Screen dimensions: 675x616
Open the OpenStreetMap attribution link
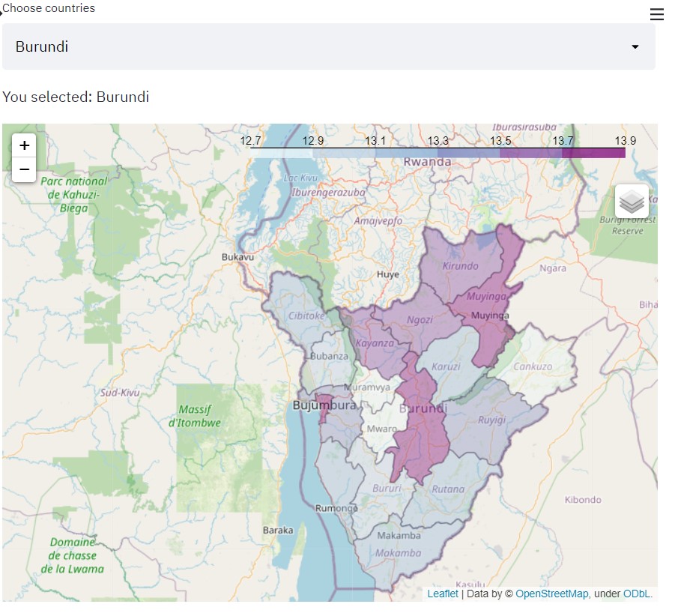click(x=551, y=594)
